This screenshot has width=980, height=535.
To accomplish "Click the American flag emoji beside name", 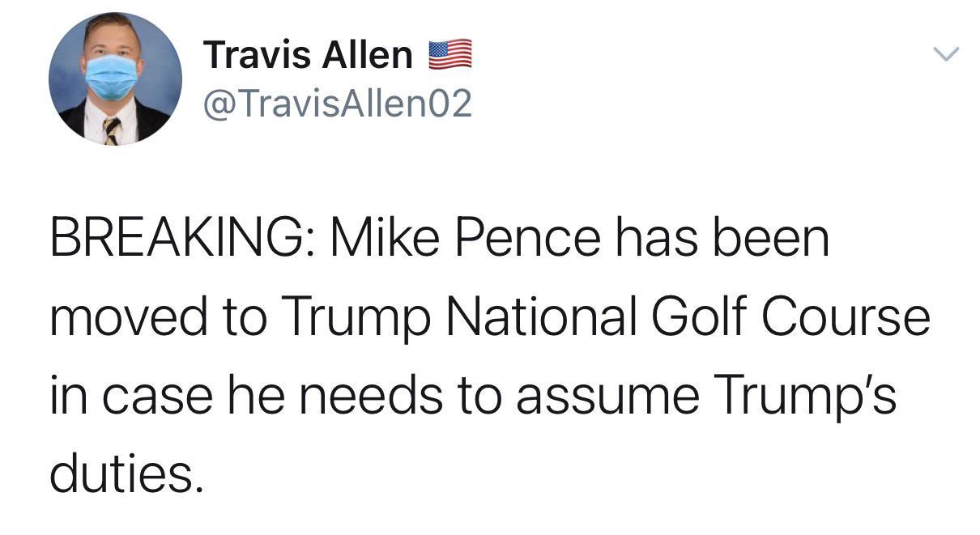I will click(x=450, y=55).
